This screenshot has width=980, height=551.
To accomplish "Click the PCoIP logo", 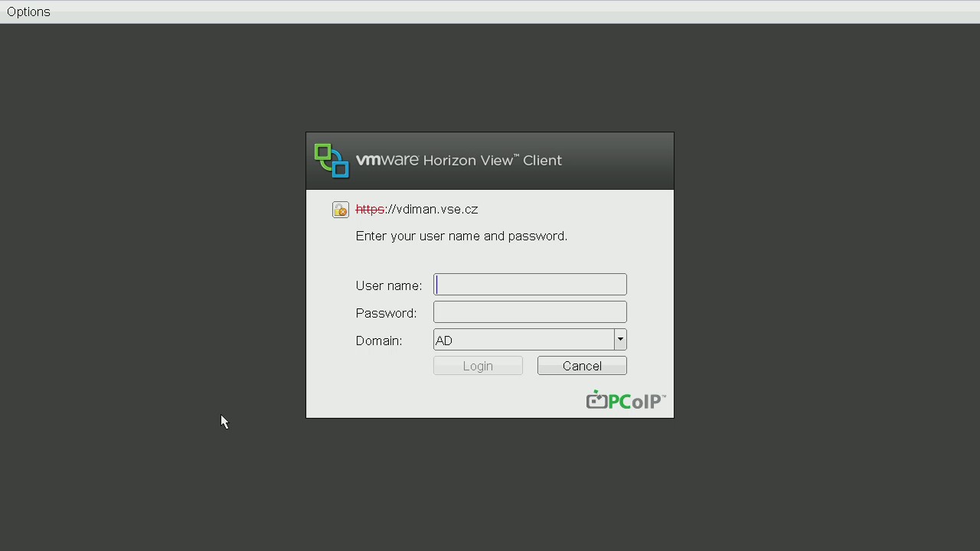I will tap(626, 400).
